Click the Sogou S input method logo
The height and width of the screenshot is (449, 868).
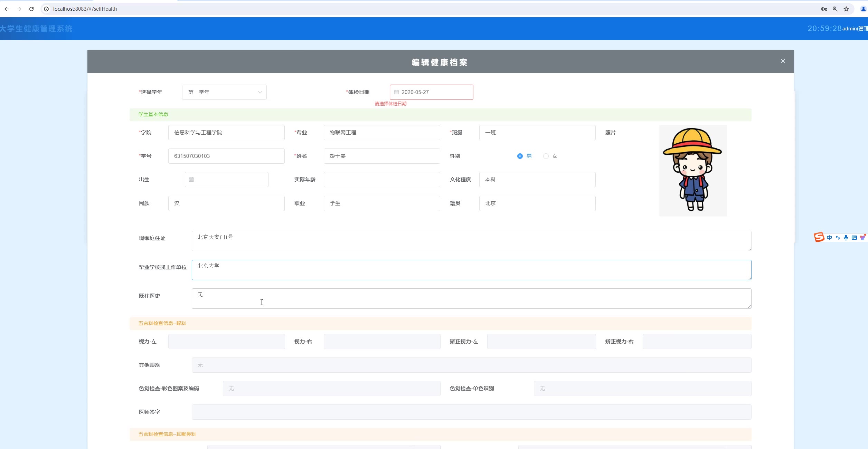819,237
